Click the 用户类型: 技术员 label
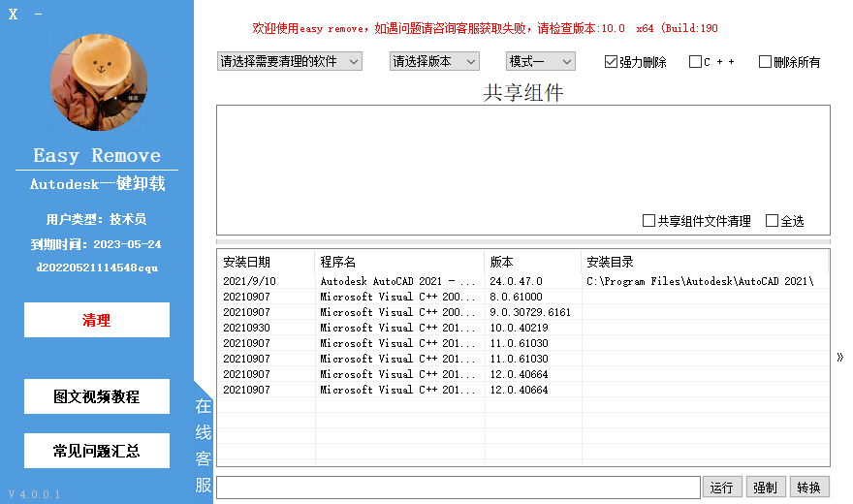 click(x=96, y=219)
